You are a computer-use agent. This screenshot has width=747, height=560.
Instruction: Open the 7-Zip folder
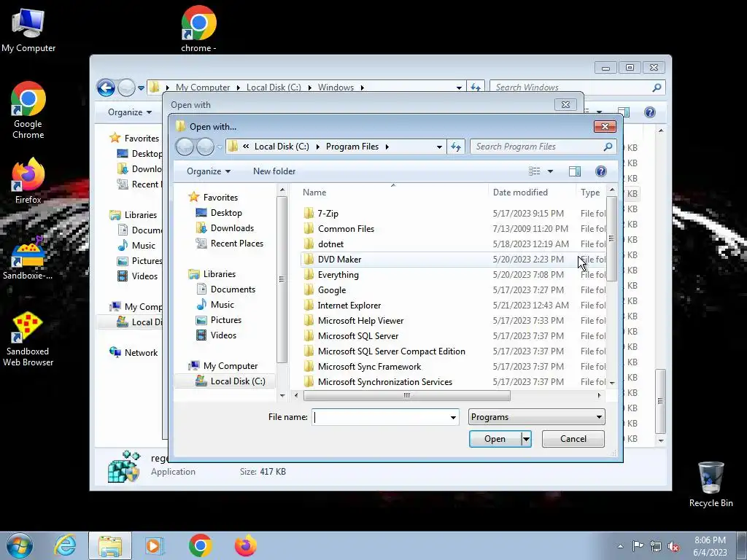click(328, 214)
